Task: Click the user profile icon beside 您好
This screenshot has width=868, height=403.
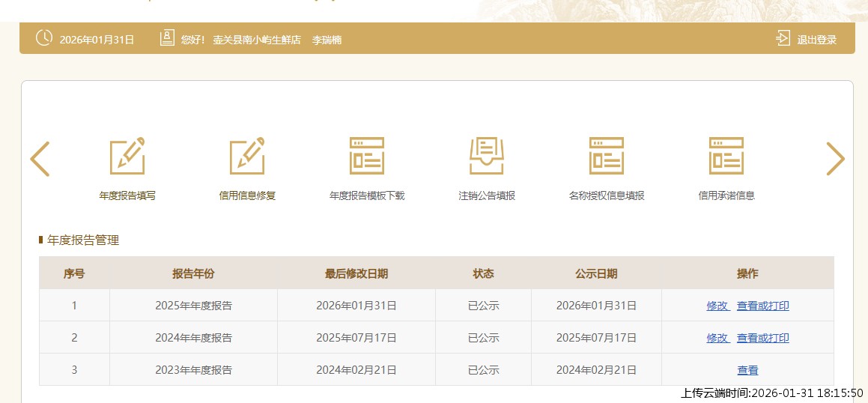Action: click(x=167, y=38)
